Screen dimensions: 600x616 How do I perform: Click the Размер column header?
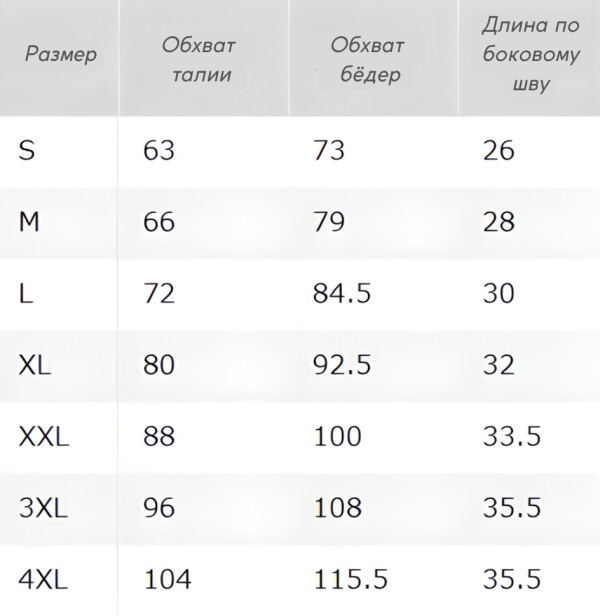point(61,54)
